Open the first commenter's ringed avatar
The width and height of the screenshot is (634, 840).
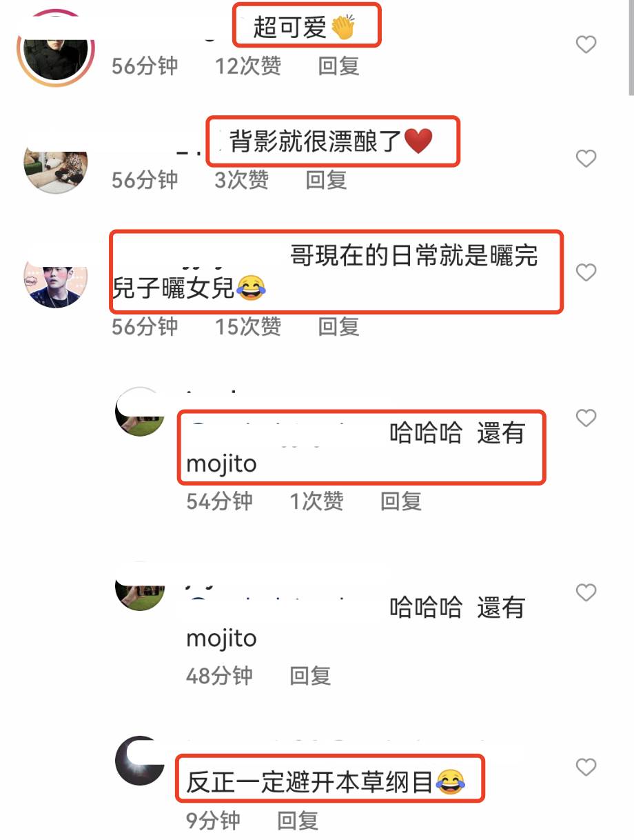tap(56, 48)
